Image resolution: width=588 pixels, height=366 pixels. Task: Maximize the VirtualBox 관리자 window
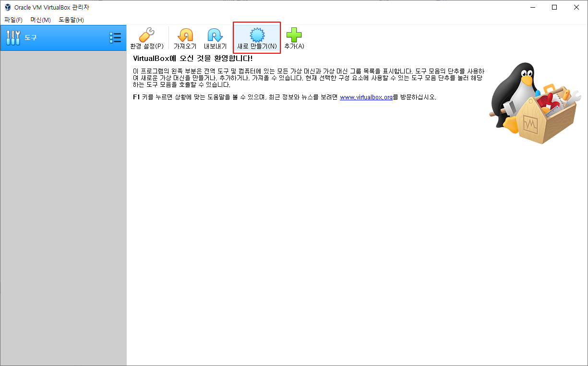coord(554,7)
